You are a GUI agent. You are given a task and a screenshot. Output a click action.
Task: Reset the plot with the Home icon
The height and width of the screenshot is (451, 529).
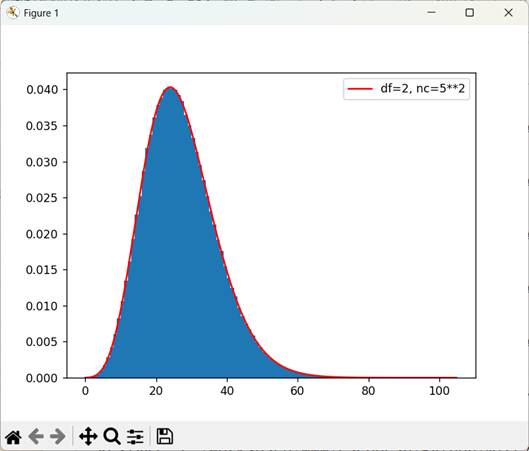tap(13, 437)
